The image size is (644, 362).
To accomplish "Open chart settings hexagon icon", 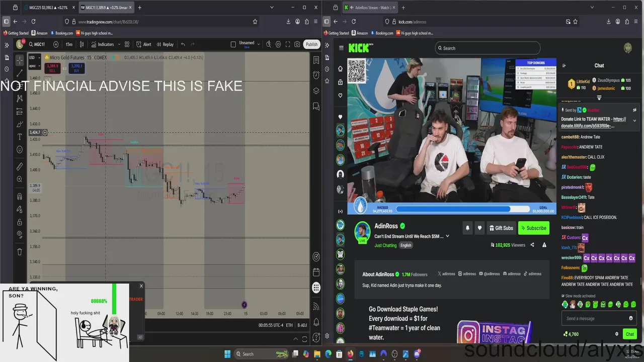I will (279, 44).
